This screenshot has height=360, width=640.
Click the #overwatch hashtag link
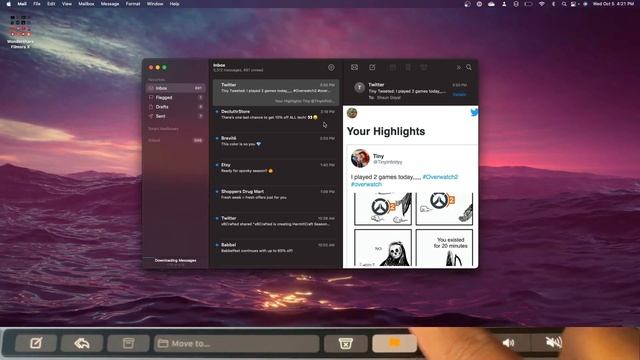click(367, 184)
